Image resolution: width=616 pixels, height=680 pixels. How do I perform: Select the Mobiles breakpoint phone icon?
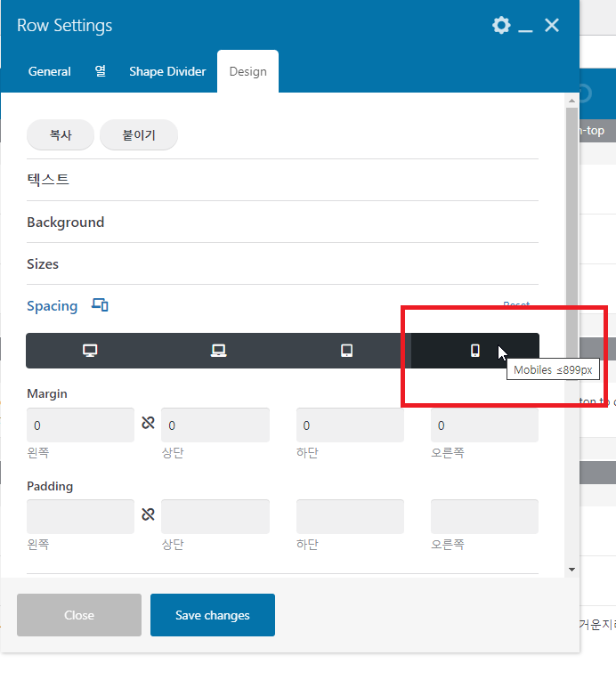[x=475, y=351]
